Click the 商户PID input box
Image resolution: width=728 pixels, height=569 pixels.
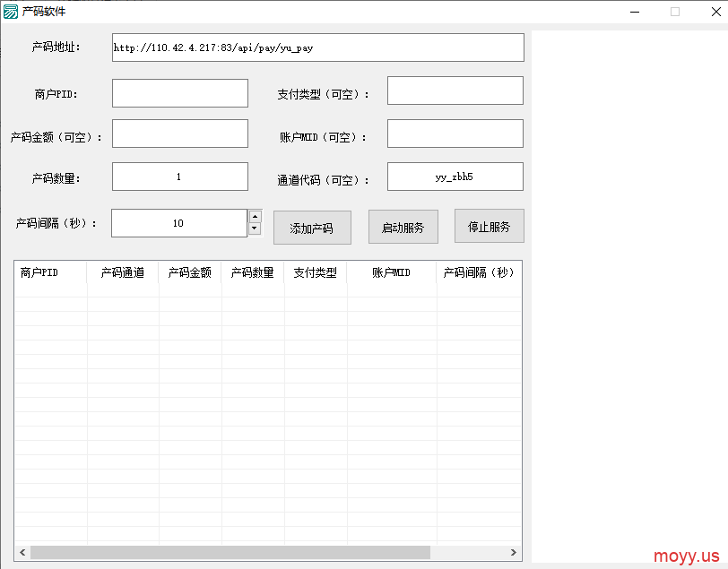point(179,93)
